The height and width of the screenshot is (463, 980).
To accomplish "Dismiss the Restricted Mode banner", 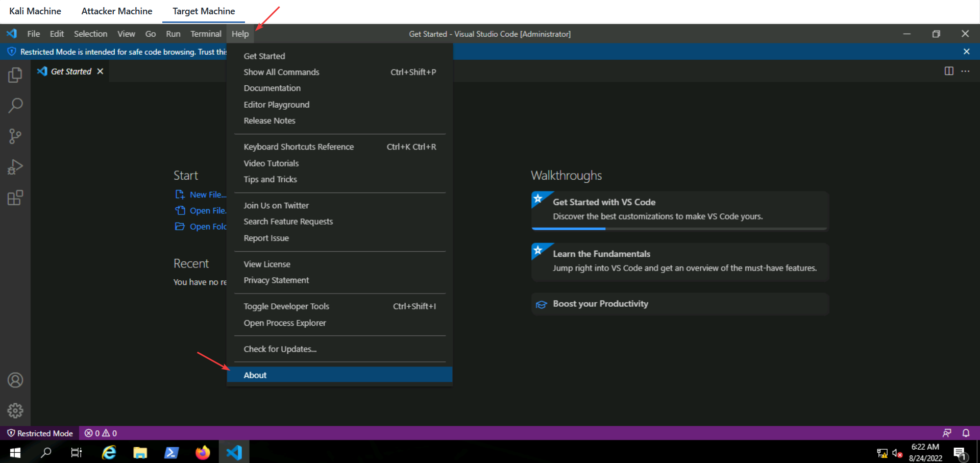I will click(966, 52).
